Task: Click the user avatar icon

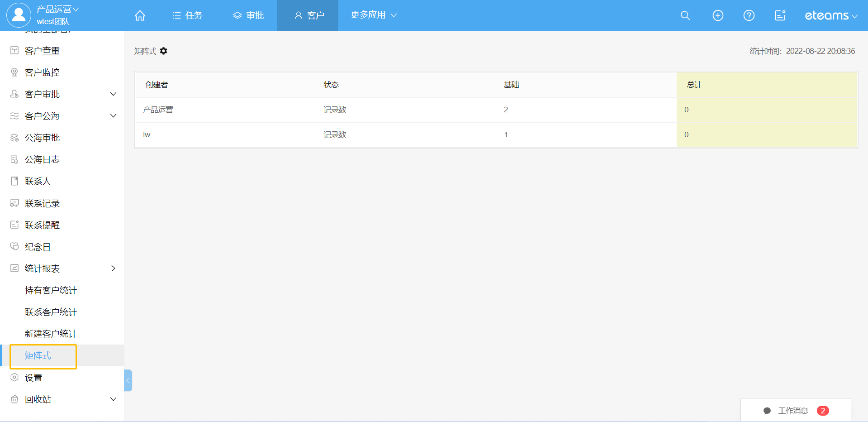Action: (19, 15)
